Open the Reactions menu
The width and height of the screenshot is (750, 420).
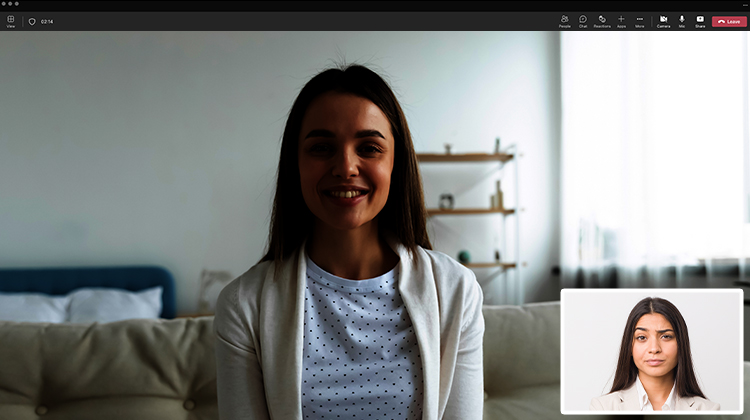pyautogui.click(x=602, y=21)
